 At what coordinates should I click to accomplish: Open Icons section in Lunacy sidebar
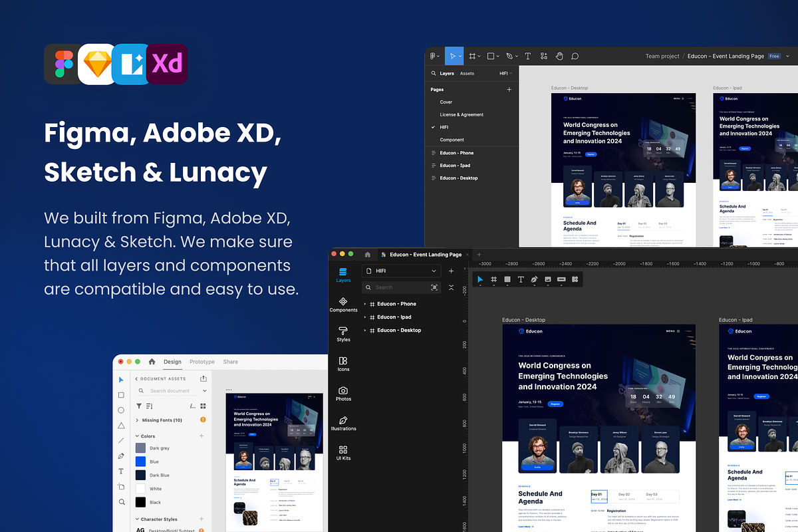pyautogui.click(x=343, y=364)
